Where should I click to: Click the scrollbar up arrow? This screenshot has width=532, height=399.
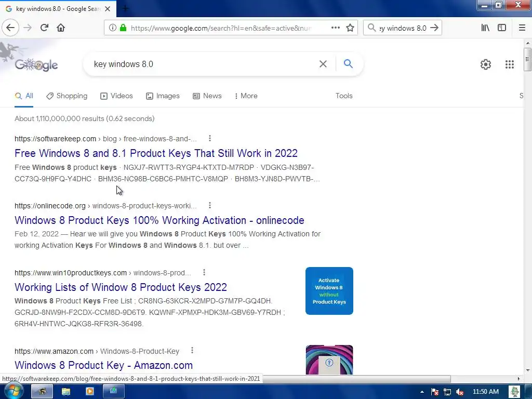(x=528, y=43)
